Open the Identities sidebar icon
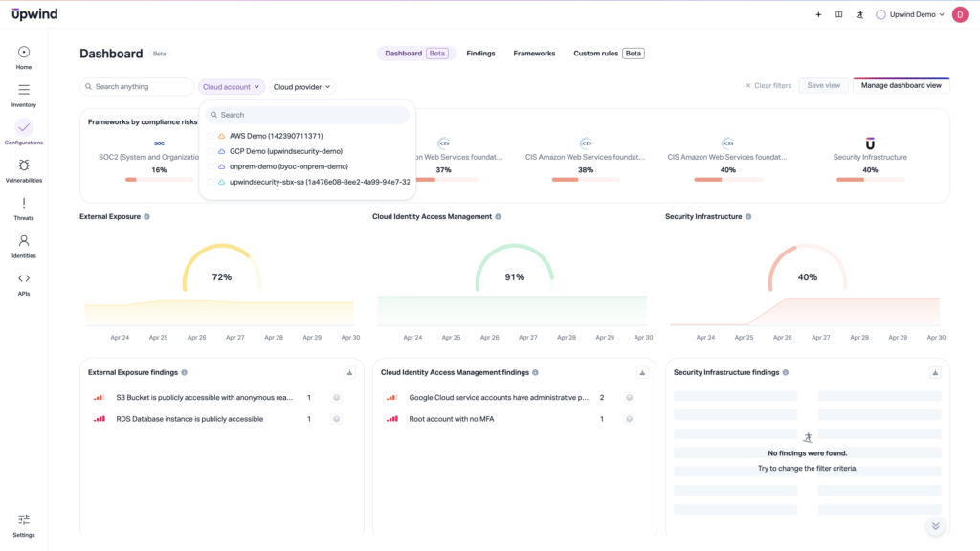Viewport: 980px width, 551px height. (22, 242)
